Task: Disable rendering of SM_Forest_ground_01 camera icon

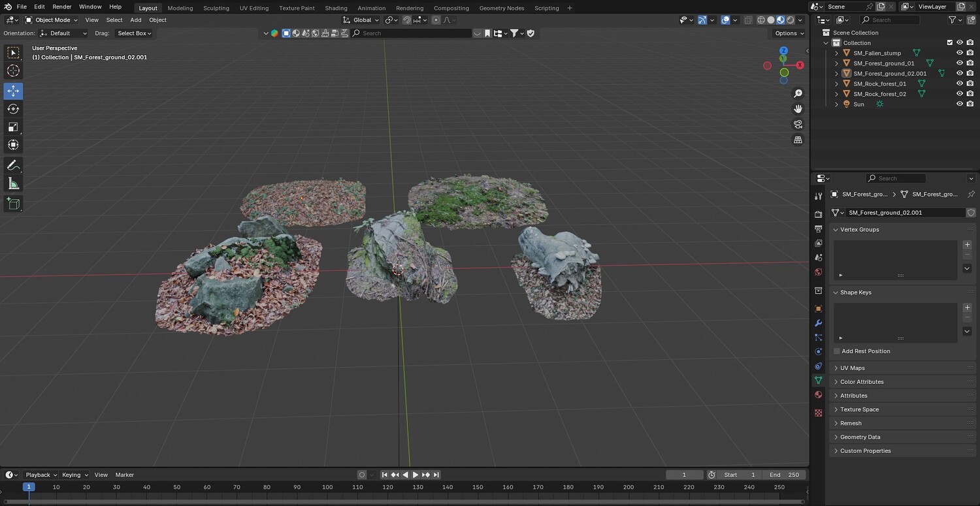Action: coord(970,63)
